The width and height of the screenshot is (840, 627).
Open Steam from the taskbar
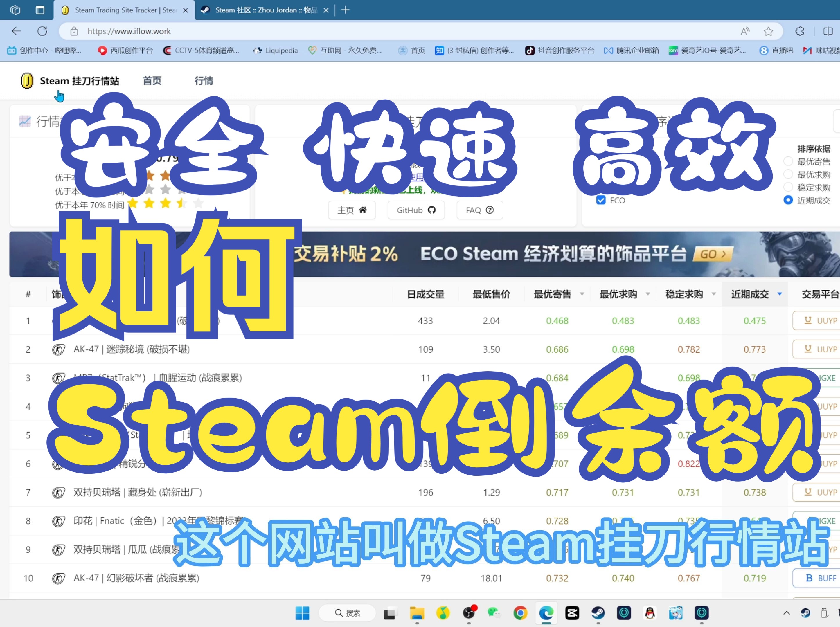[598, 613]
